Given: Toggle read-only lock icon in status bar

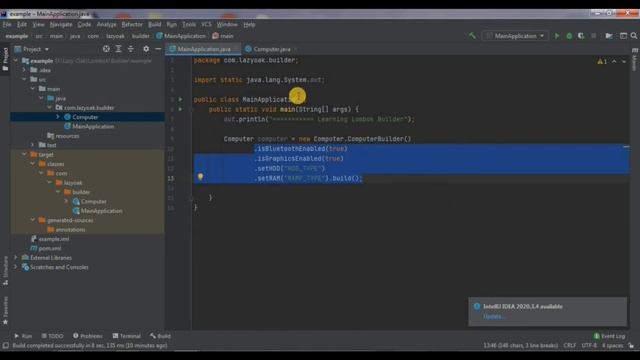Looking at the screenshot, I should coord(631,346).
